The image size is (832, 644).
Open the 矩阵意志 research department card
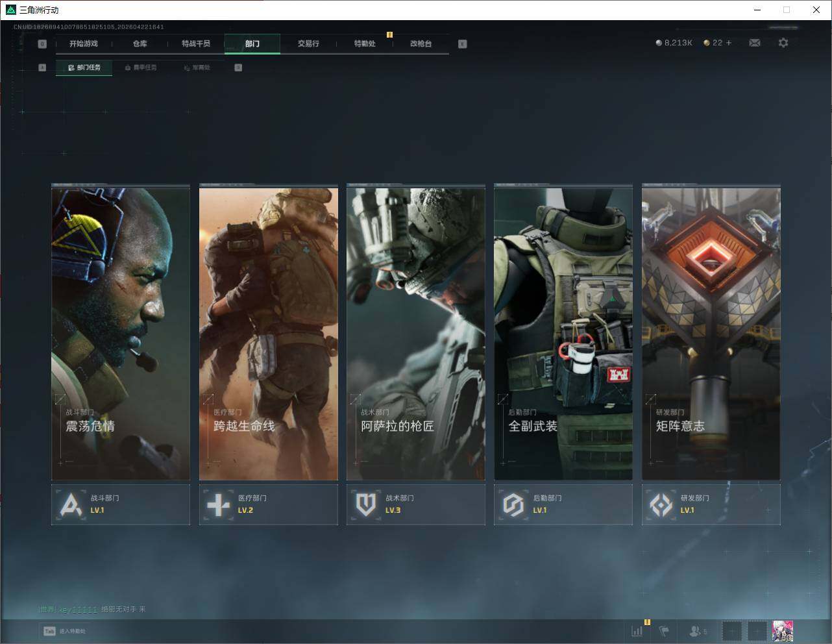click(711, 333)
